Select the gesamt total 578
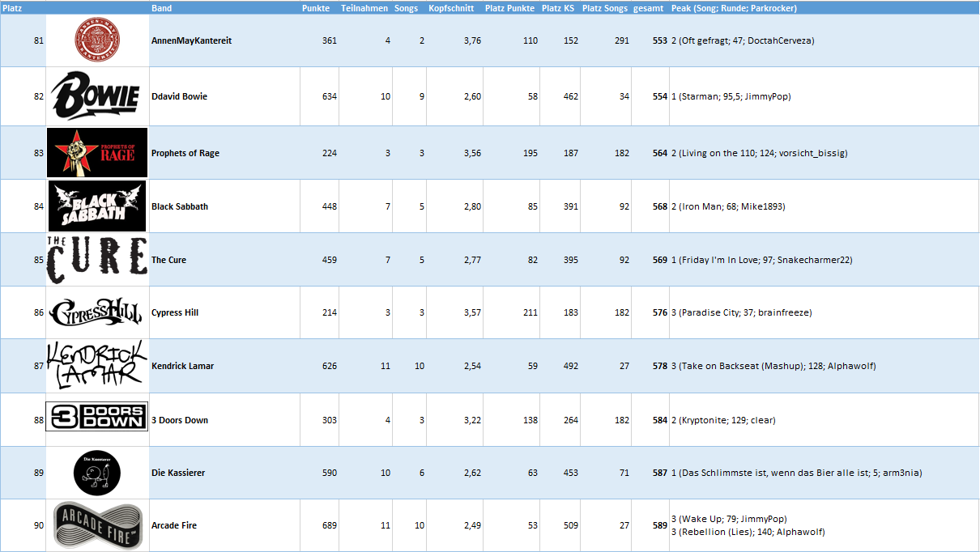Viewport: 980px width, 552px height. point(659,366)
